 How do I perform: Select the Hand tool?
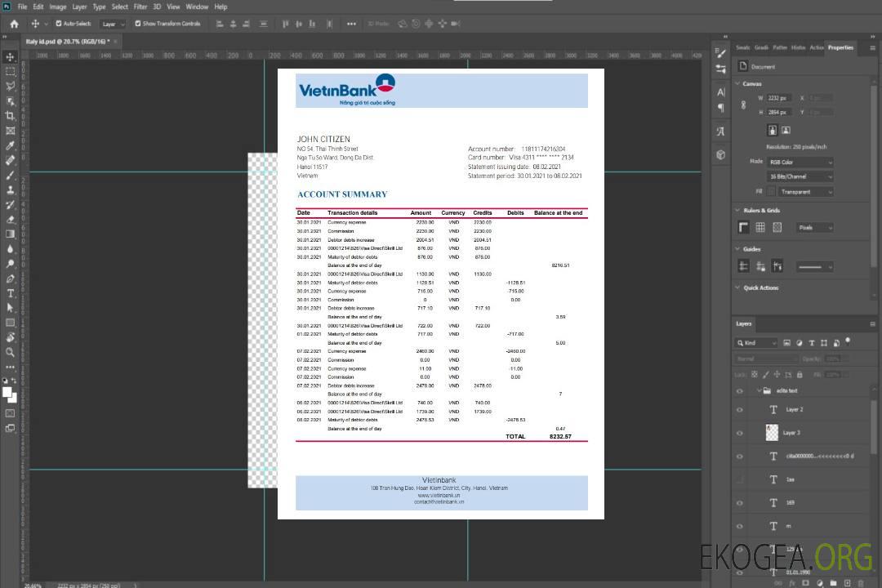point(10,337)
